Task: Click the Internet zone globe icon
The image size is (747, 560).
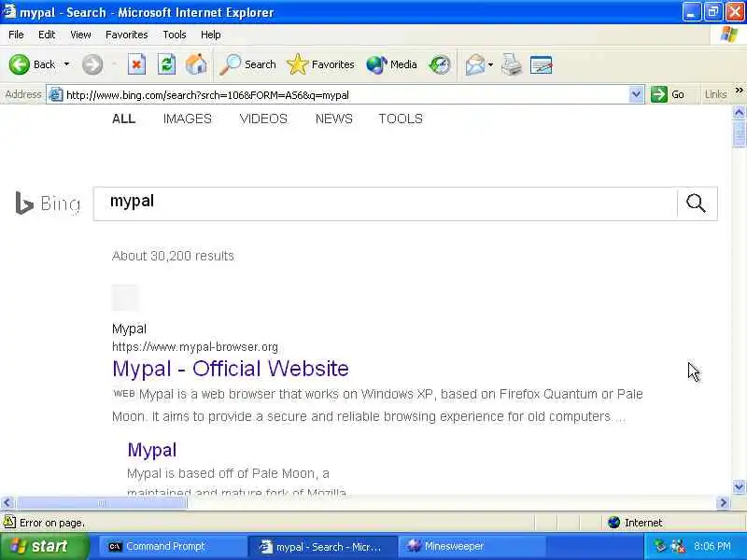Action: click(x=614, y=523)
